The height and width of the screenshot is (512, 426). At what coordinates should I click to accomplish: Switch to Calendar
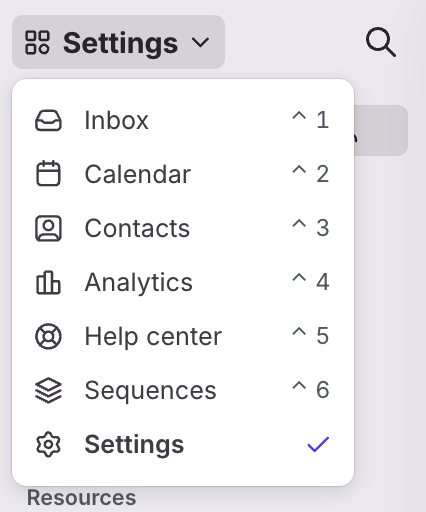tap(183, 174)
